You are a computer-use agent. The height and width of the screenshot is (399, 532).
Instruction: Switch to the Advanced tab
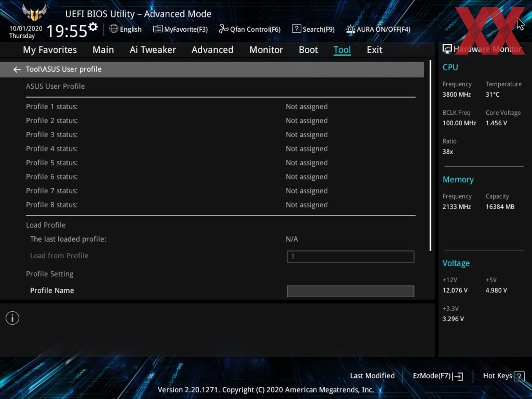click(212, 50)
